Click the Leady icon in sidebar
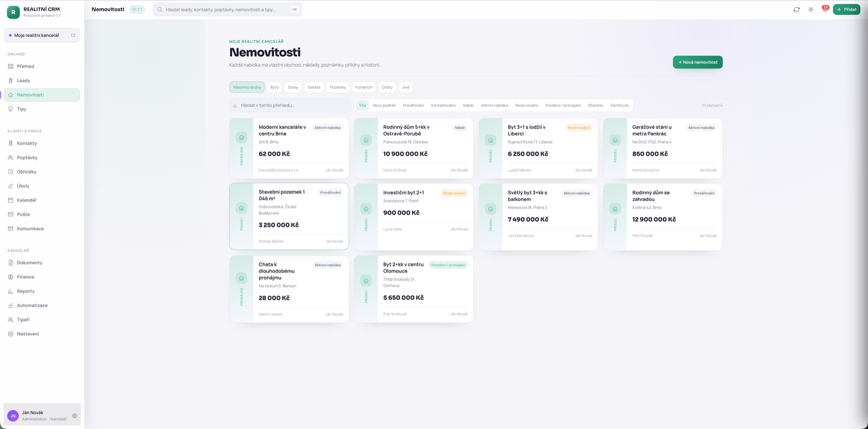The height and width of the screenshot is (429, 868). coord(11,81)
